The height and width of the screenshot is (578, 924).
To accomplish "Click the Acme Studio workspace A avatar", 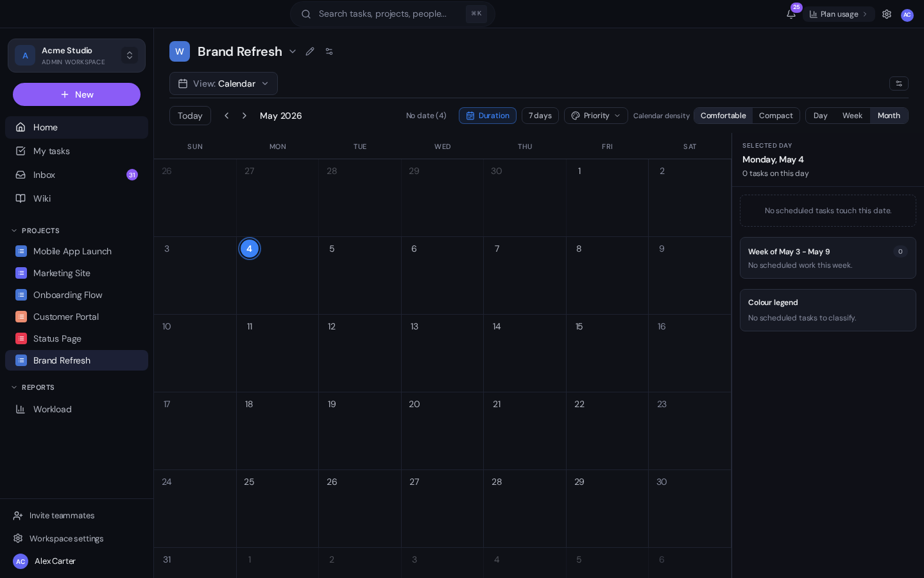I will click(x=25, y=55).
